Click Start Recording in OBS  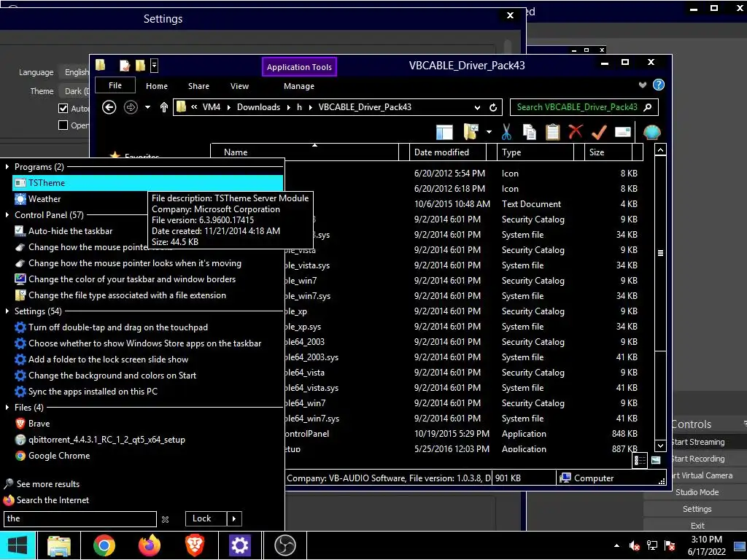pos(698,459)
